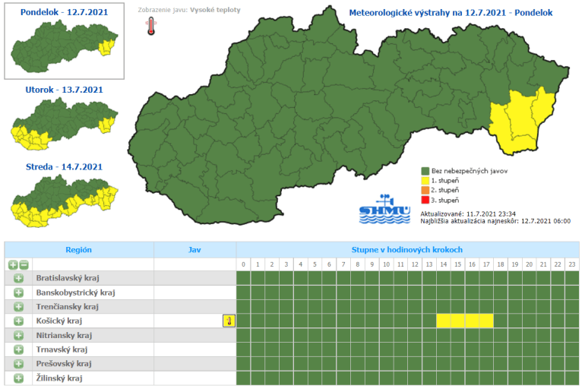Click the hour 0 column header
The width and height of the screenshot is (585, 392).
(243, 264)
